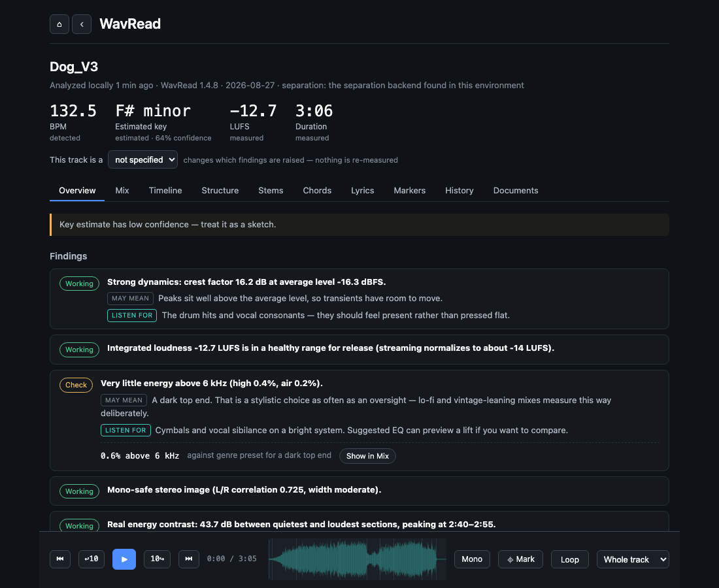Go to the home screen icon
The image size is (719, 588).
pyautogui.click(x=59, y=24)
